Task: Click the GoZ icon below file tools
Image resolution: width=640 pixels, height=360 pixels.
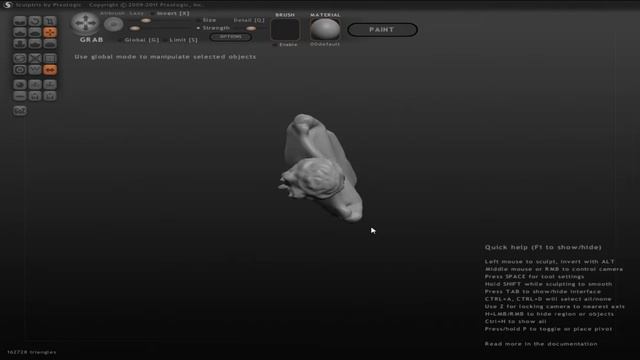Action: [x=20, y=111]
